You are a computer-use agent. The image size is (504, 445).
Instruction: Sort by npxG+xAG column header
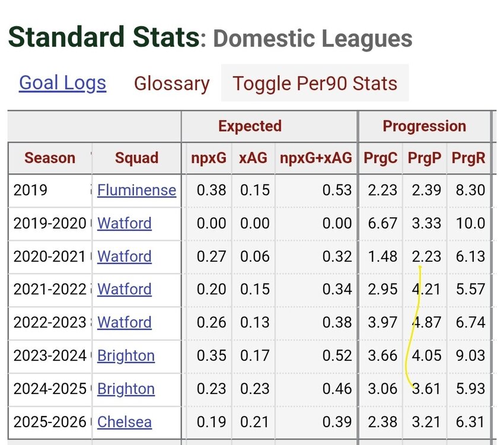(316, 158)
